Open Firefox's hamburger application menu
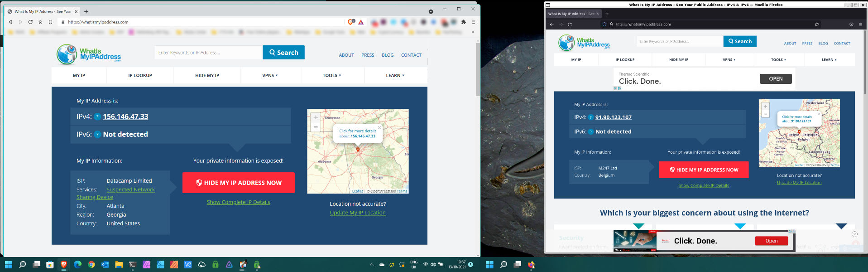Image resolution: width=868 pixels, height=272 pixels. pyautogui.click(x=860, y=24)
